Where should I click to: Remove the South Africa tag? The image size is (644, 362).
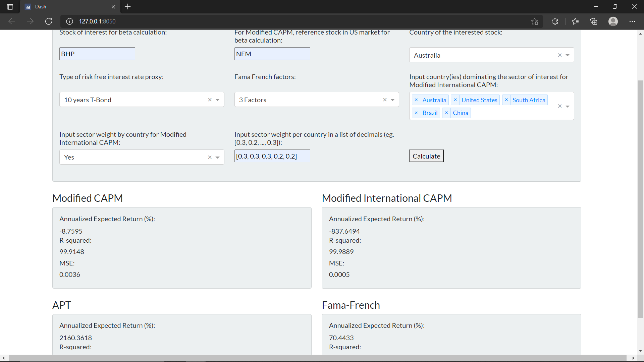pos(506,100)
